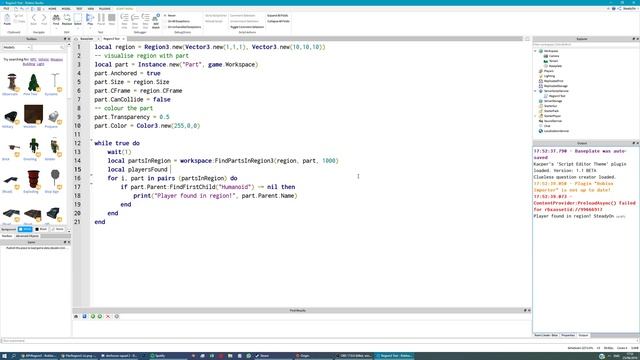This screenshot has height=360, width=640.
Task: Switch to the SCRIPT MENU ribbon tab
Action: (124, 9)
